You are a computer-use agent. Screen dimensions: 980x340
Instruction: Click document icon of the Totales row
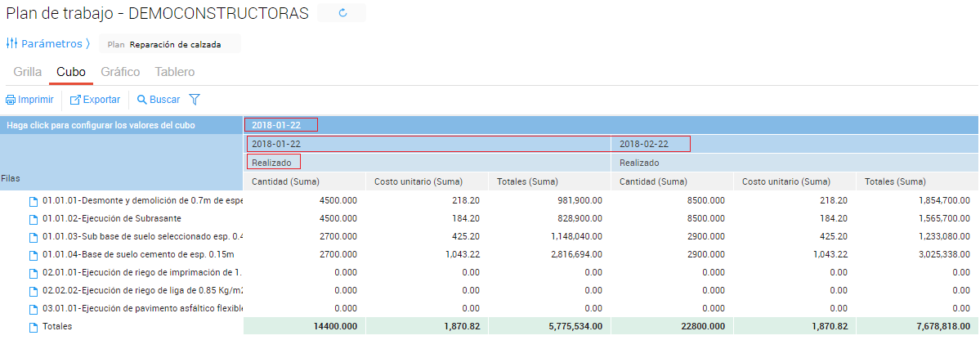click(x=34, y=327)
